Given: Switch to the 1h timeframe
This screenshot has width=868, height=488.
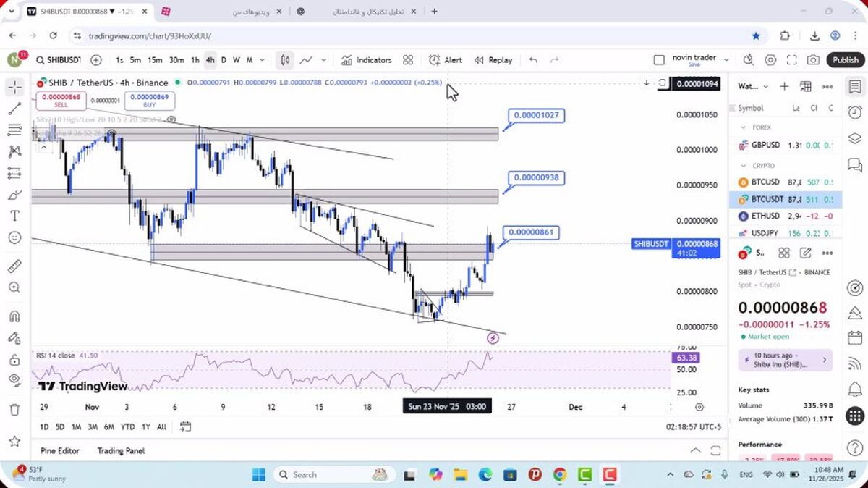Looking at the screenshot, I should point(195,60).
